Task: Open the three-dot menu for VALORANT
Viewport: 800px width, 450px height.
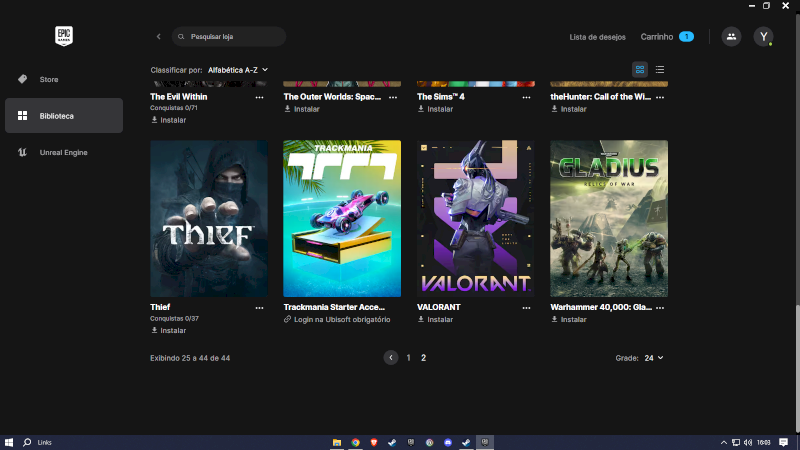Action: pyautogui.click(x=526, y=308)
